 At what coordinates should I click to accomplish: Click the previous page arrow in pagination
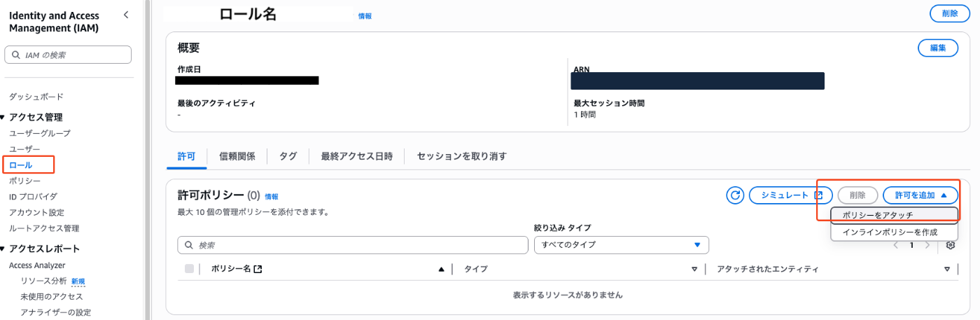coord(896,245)
